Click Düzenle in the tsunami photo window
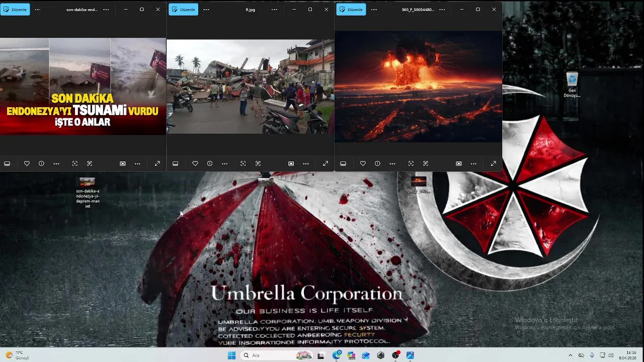Viewport: 644px width, 362px height. (x=15, y=10)
